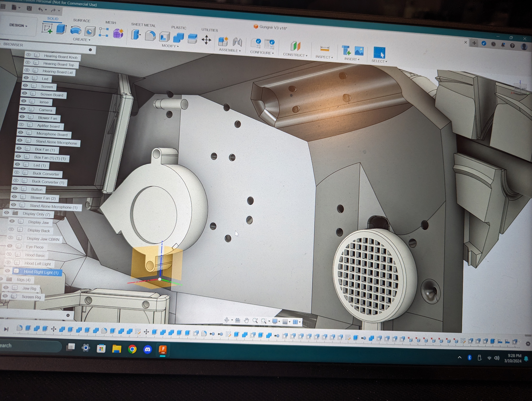Image resolution: width=532 pixels, height=401 pixels.
Task: Hide the Led component
Action: point(26,78)
